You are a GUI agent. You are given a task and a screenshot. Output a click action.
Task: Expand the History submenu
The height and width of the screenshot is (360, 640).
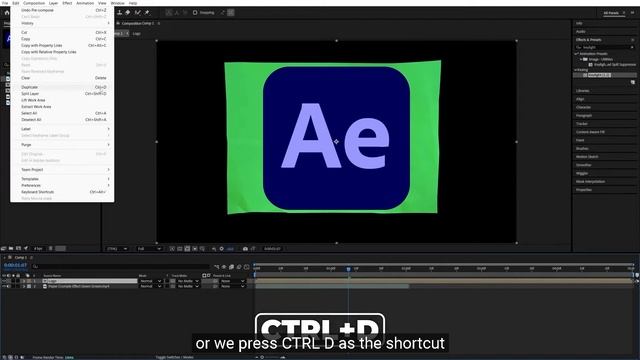[x=62, y=23]
